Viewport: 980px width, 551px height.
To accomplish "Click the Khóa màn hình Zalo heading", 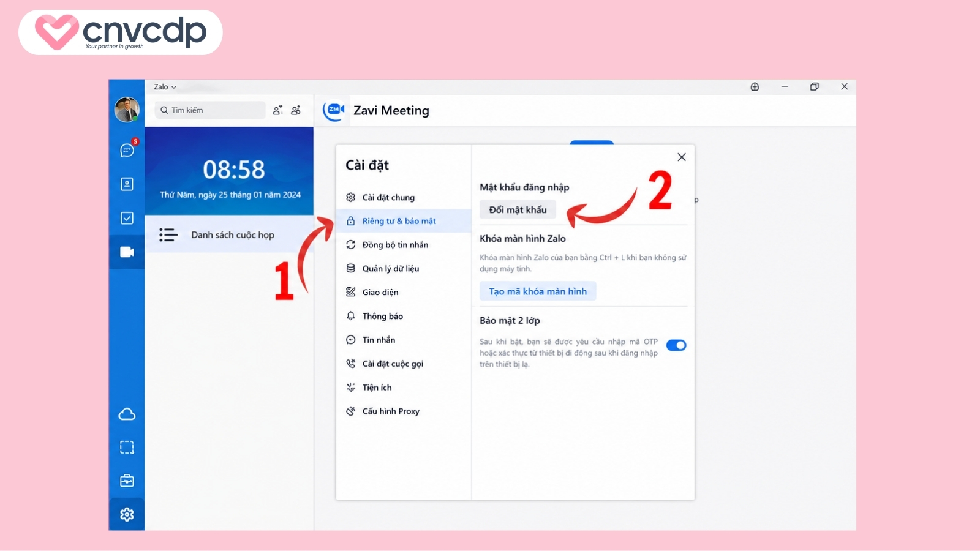I will click(x=522, y=239).
